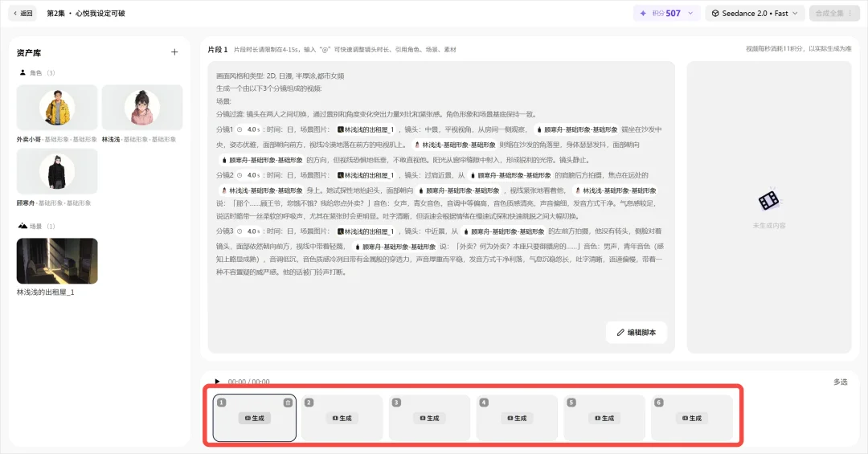The height and width of the screenshot is (454, 868).
Task: Click the 分镜1 duration clock icon
Action: tap(240, 129)
